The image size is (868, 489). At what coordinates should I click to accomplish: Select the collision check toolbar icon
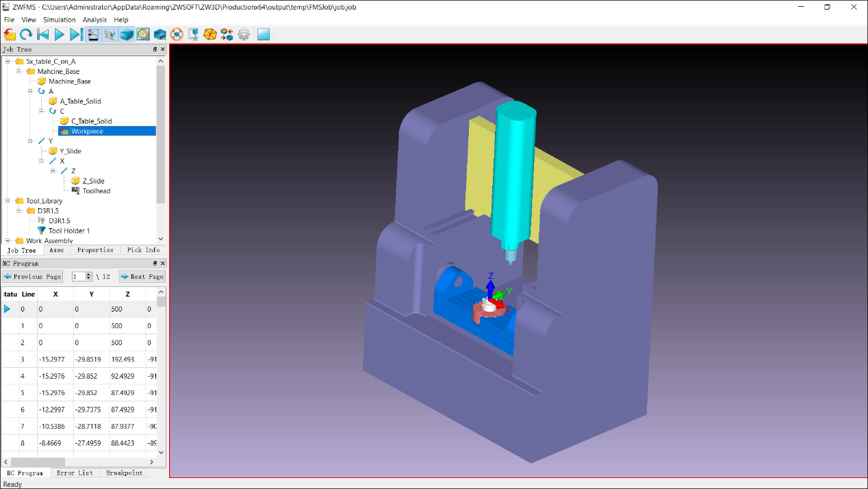176,34
